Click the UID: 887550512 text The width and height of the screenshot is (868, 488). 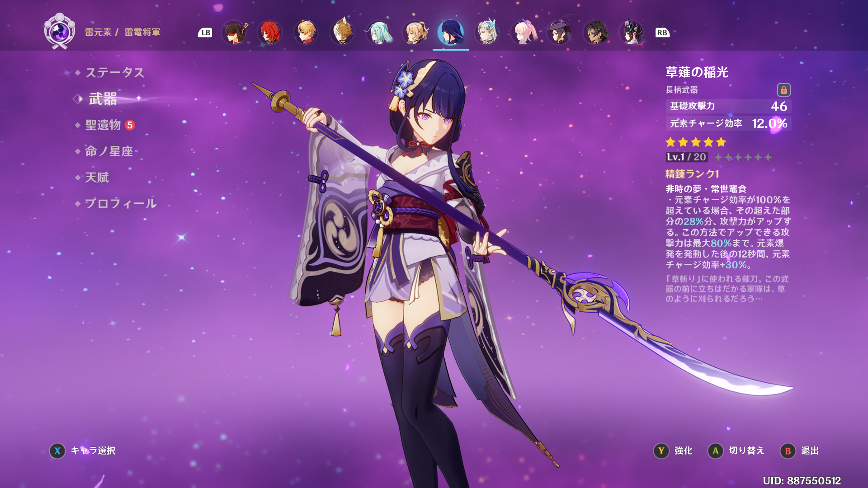(x=802, y=481)
